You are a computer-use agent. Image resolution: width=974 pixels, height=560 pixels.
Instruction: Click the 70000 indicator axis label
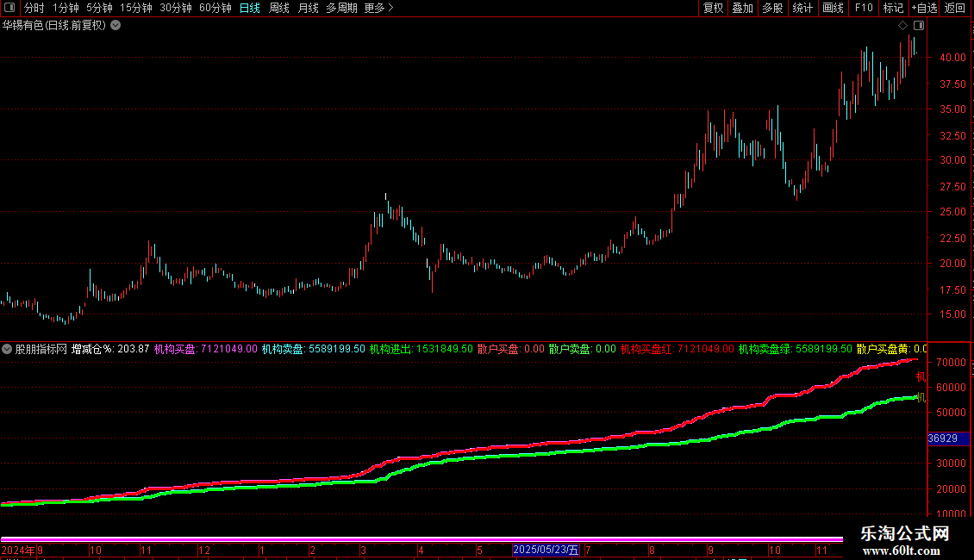951,363
